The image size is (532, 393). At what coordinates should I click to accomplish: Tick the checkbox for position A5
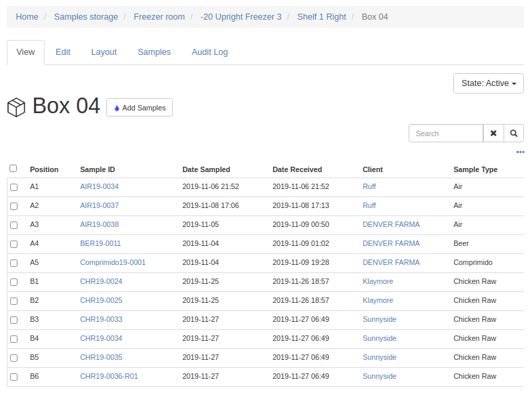[x=14, y=263]
